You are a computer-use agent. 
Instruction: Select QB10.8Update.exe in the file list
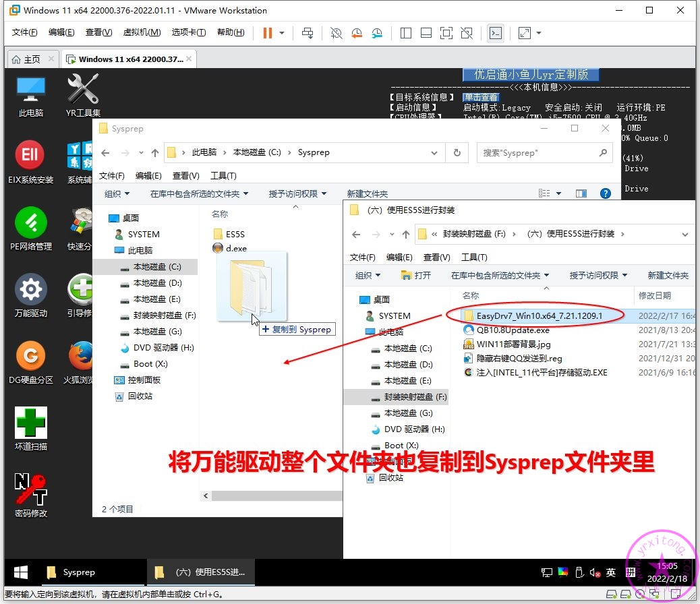(506, 330)
